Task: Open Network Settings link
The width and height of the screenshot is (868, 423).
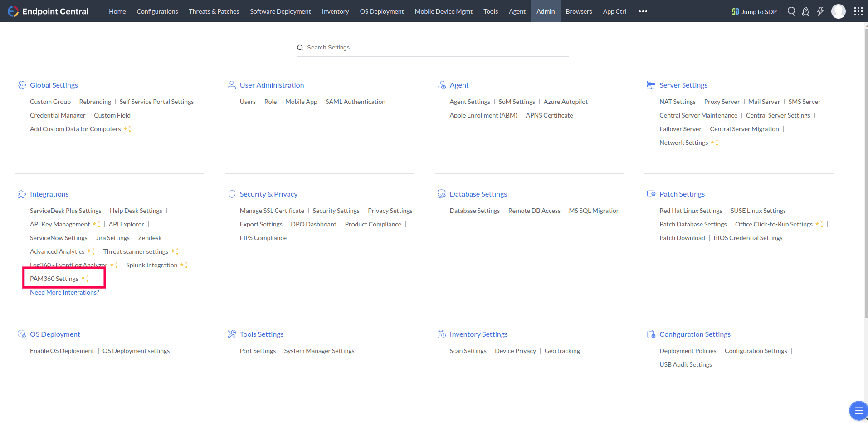Action: coord(683,143)
